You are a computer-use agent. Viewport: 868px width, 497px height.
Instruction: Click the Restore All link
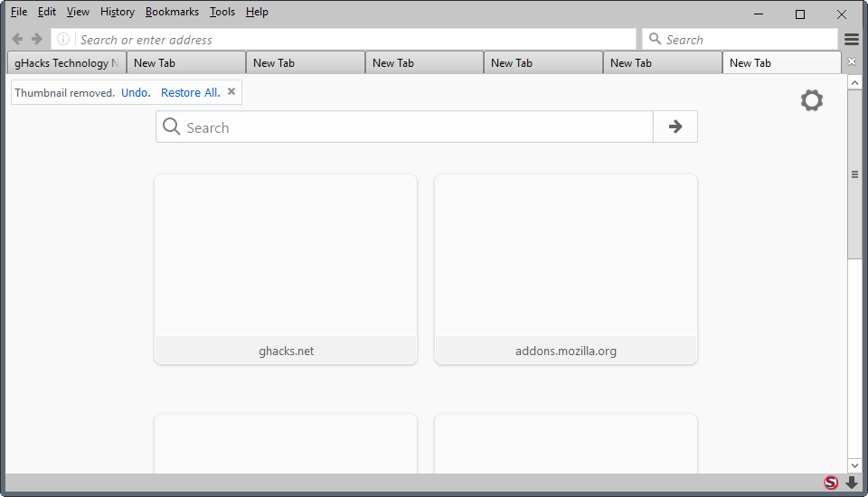point(191,92)
